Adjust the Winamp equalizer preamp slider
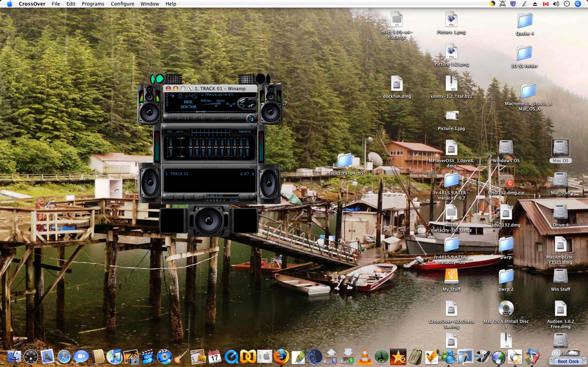Screen dimensions: 588x367 170,147
